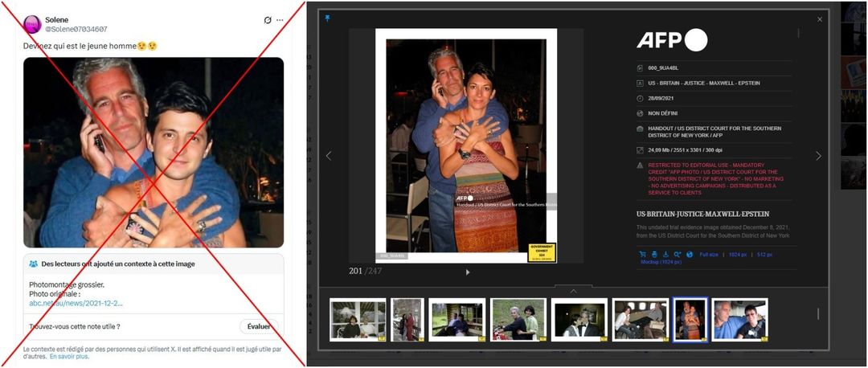Image resolution: width=868 pixels, height=368 pixels.
Task: Go to the previous image with left arrow
Action: point(328,156)
